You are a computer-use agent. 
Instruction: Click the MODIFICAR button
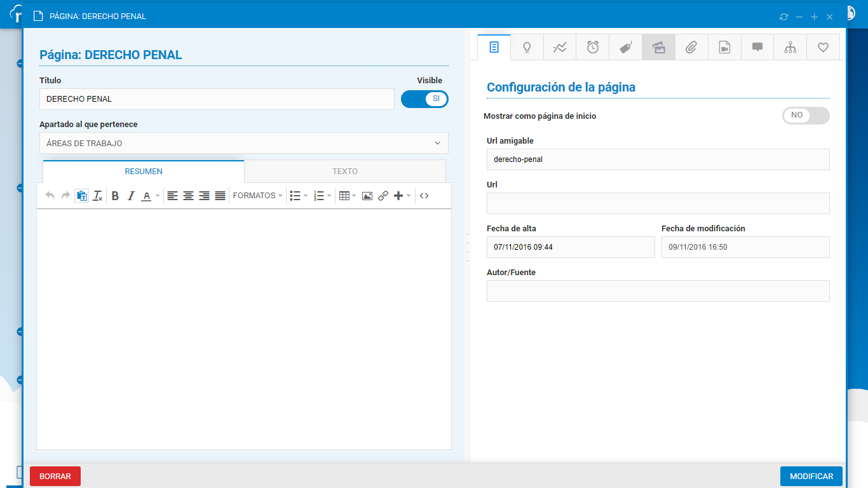click(811, 476)
